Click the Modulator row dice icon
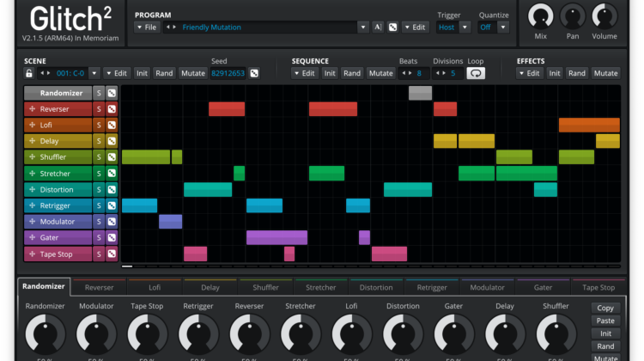 click(x=112, y=222)
